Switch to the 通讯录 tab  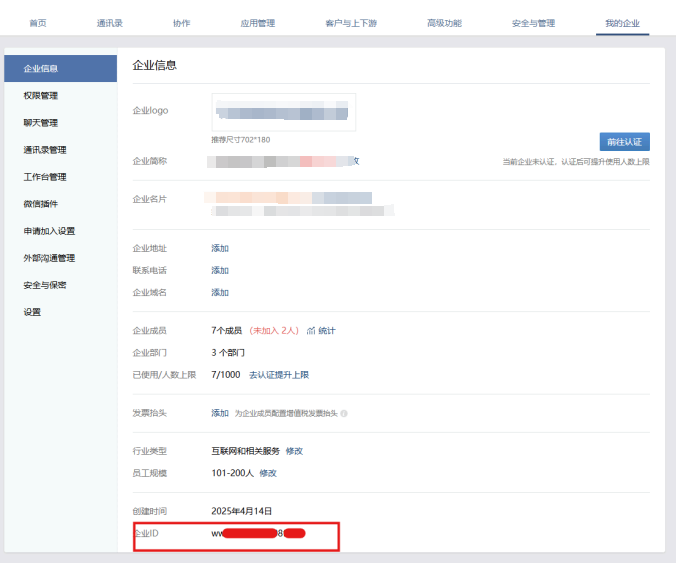pos(110,22)
